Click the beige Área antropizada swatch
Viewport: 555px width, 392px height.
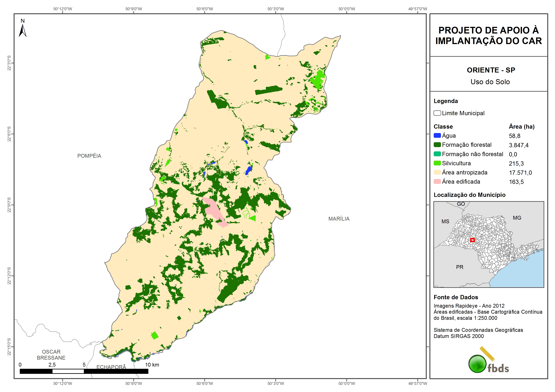437,172
